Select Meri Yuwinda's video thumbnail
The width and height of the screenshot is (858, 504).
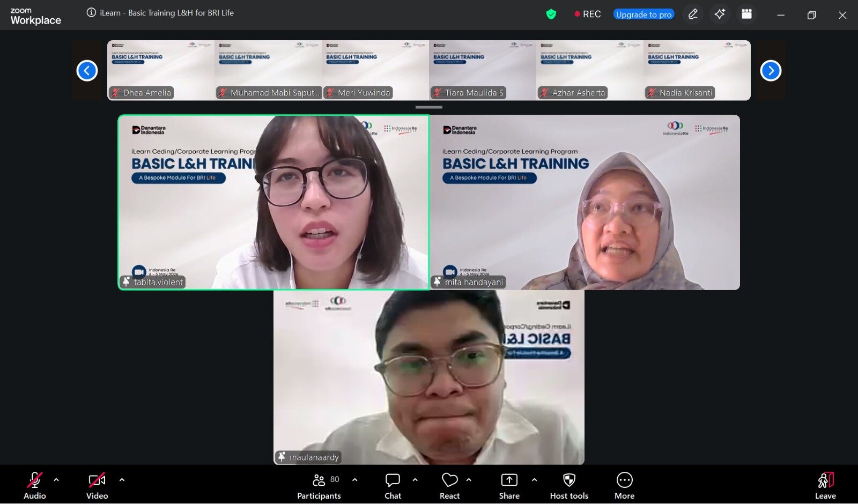375,70
